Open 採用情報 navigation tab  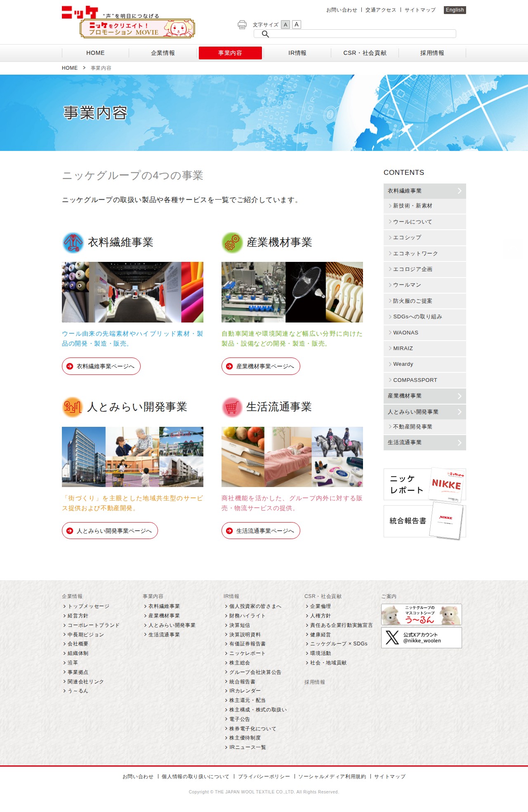tap(432, 53)
